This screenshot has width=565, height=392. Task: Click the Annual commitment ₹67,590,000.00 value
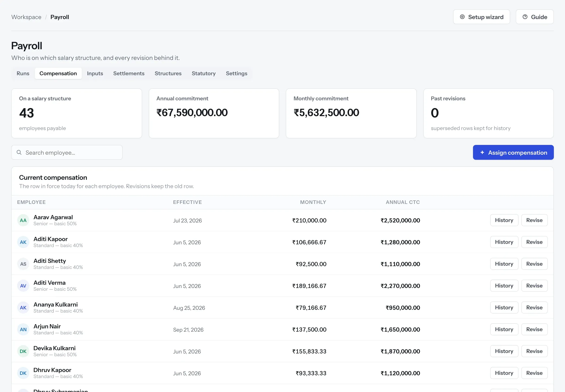[192, 112]
